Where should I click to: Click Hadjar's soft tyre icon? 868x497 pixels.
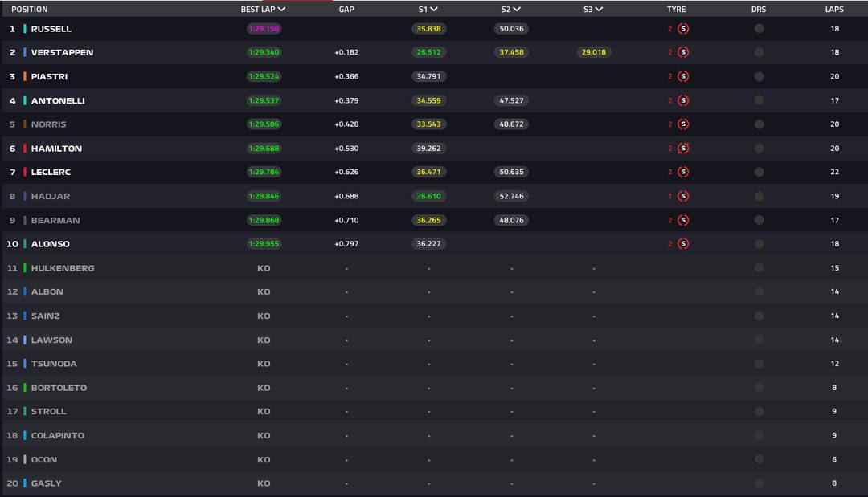pos(683,196)
